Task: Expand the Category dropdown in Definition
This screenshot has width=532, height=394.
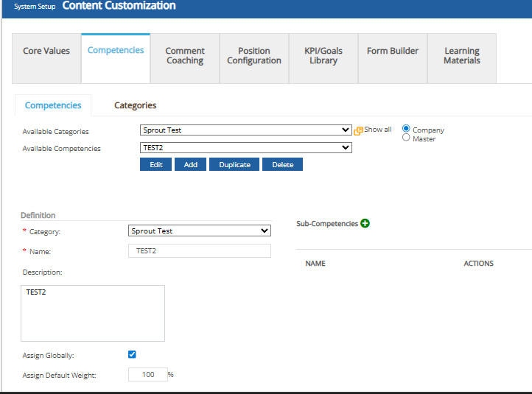Action: pos(200,231)
